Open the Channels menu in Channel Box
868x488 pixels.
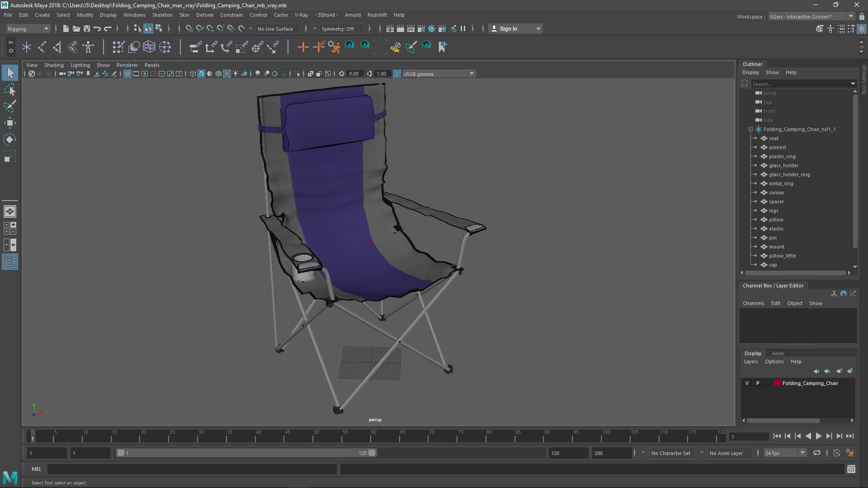753,303
